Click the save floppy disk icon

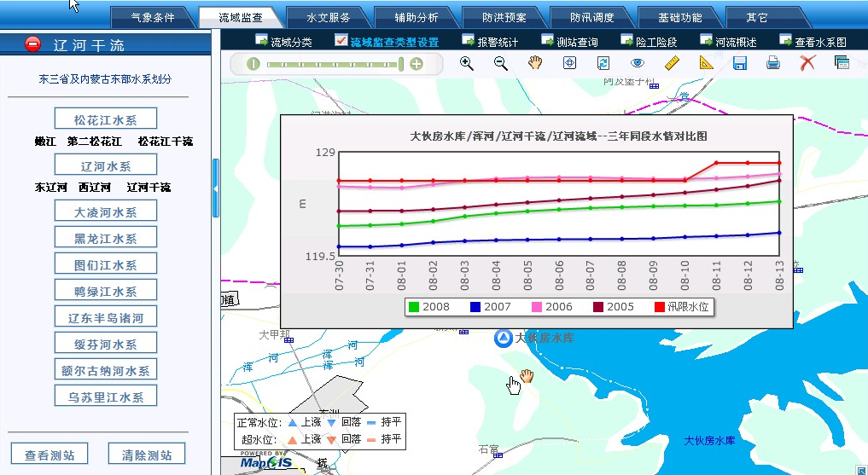coord(740,63)
